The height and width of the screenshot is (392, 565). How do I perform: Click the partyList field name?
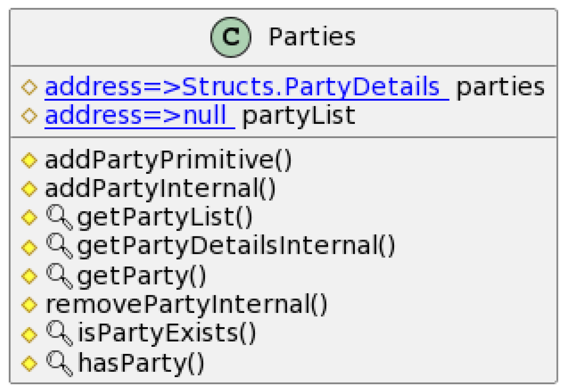pos(299,116)
